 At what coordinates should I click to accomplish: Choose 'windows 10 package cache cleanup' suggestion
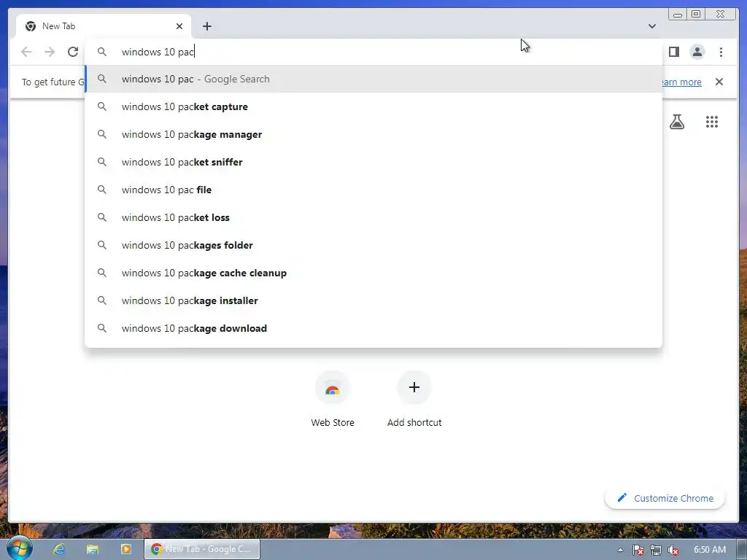pos(373,273)
